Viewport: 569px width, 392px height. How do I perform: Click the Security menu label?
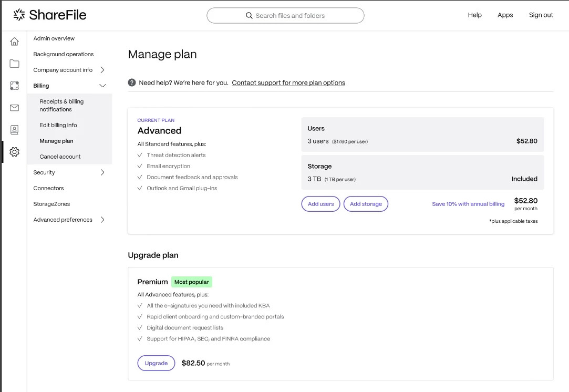44,172
